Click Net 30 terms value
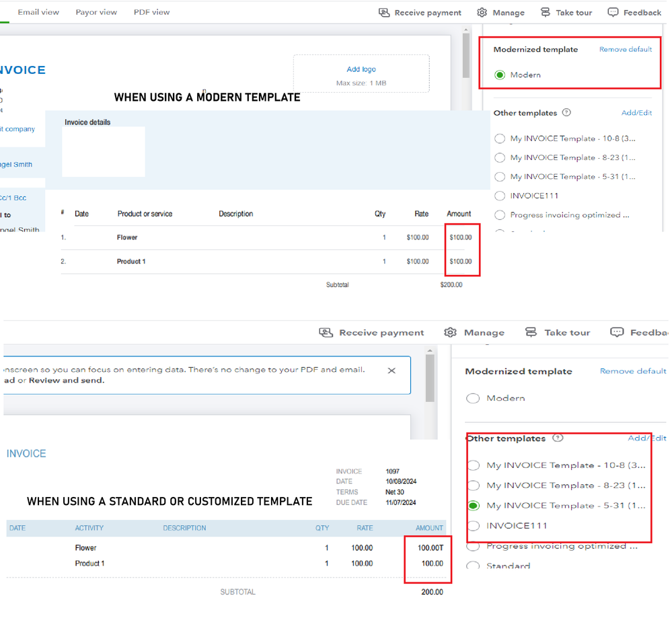 click(x=395, y=492)
